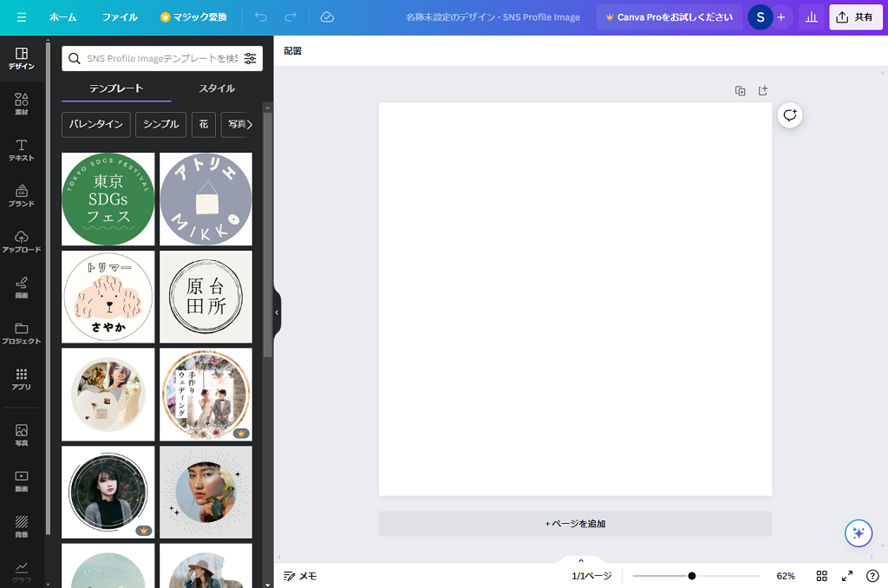Click the undo arrow icon
The height and width of the screenshot is (588, 888).
point(261,17)
